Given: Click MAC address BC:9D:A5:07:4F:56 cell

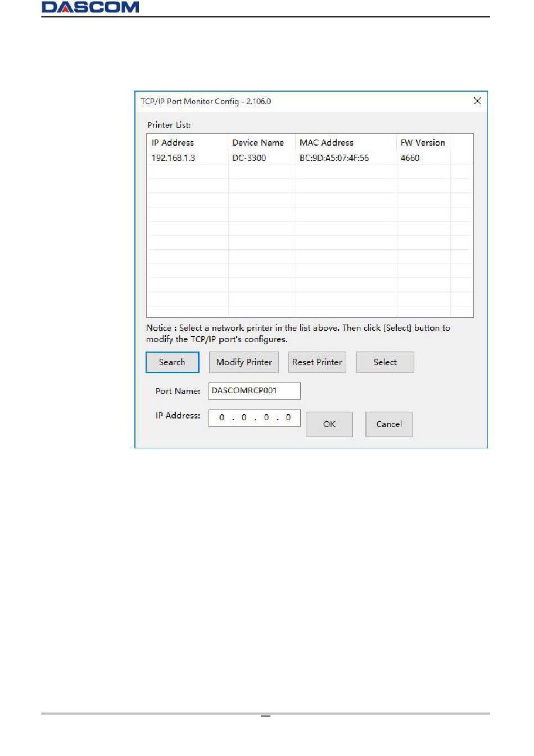Looking at the screenshot, I should pyautogui.click(x=334, y=158).
